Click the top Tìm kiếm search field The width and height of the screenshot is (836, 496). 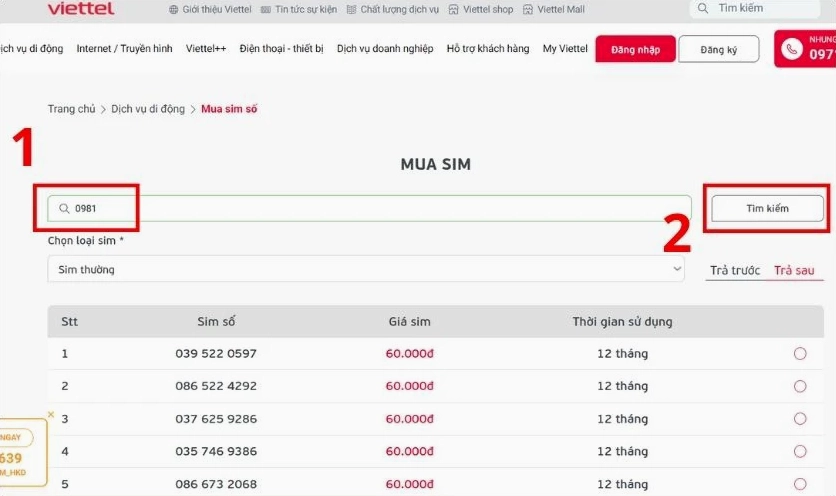coord(754,9)
